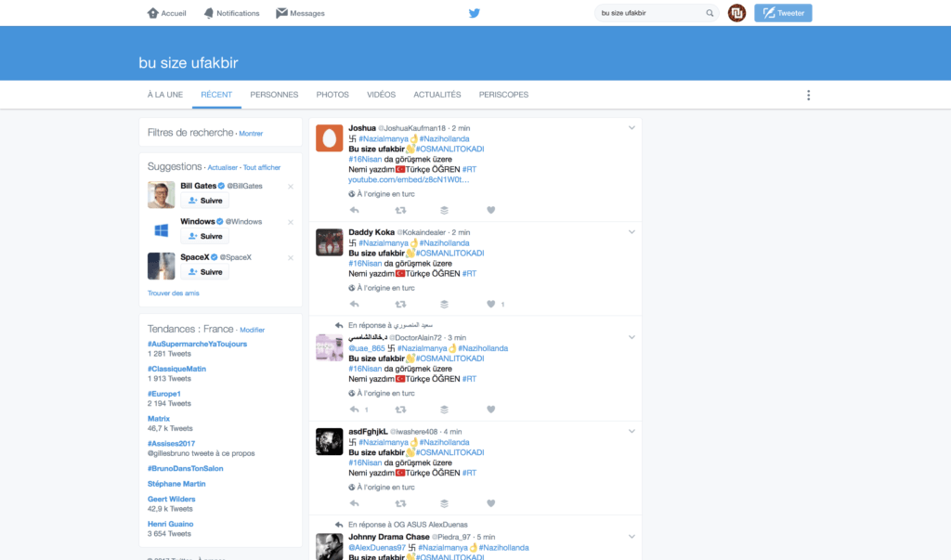Expand options chevron on Joshua's tweet
951x560 pixels.
632,128
